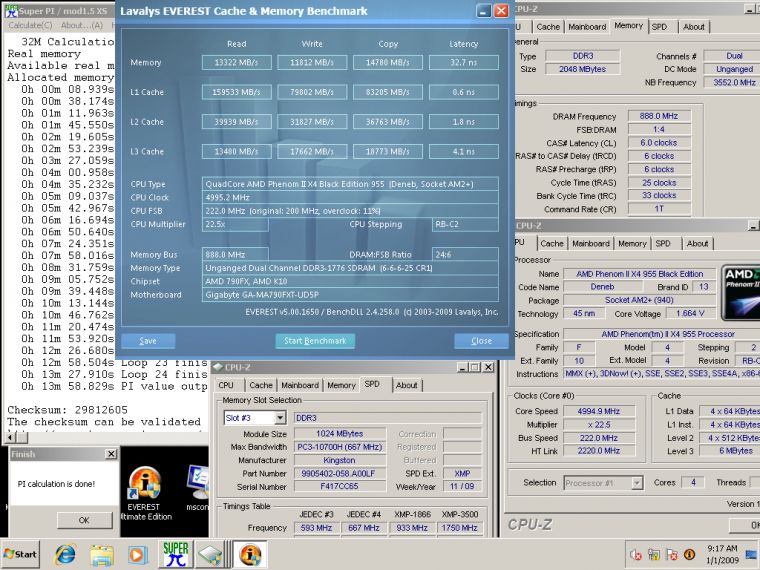This screenshot has height=570, width=760.
Task: Click the Core Speed value 4994.9 MHz
Action: [599, 411]
